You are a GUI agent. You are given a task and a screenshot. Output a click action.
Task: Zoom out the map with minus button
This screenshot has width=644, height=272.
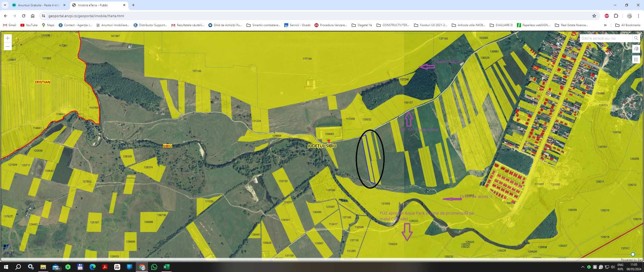click(x=8, y=47)
